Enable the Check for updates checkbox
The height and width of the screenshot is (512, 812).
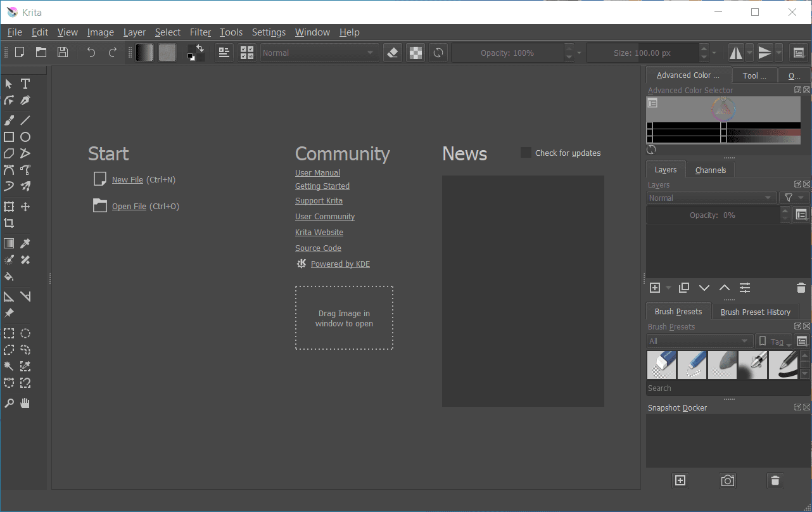pos(526,153)
